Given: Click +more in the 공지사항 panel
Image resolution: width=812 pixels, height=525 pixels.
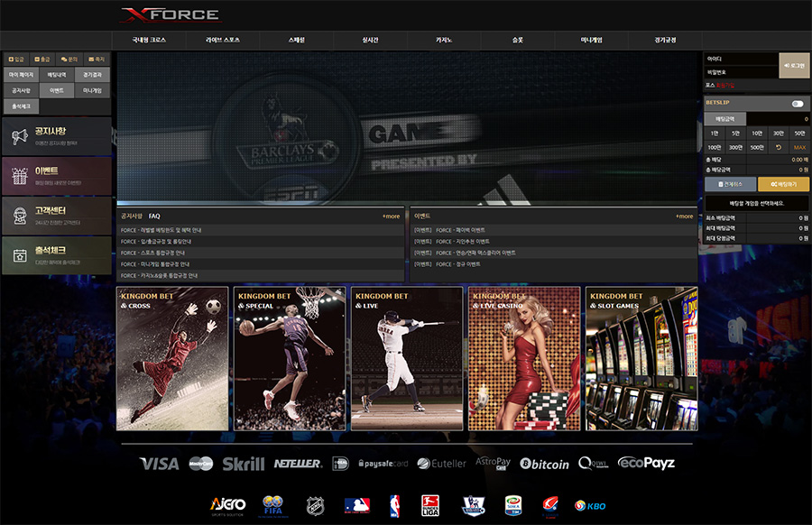Looking at the screenshot, I should (391, 216).
